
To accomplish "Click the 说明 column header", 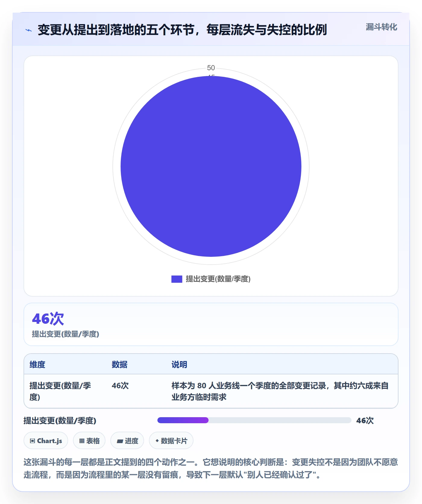I will (x=179, y=364).
